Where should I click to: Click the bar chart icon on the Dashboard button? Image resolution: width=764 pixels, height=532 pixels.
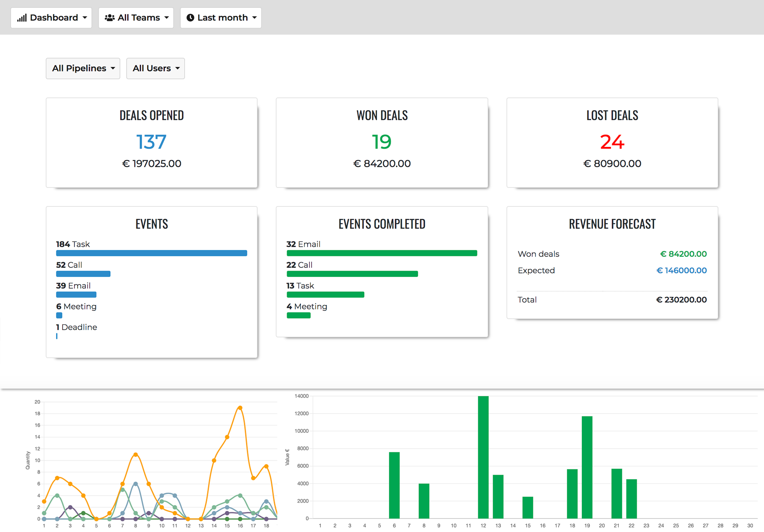point(22,17)
